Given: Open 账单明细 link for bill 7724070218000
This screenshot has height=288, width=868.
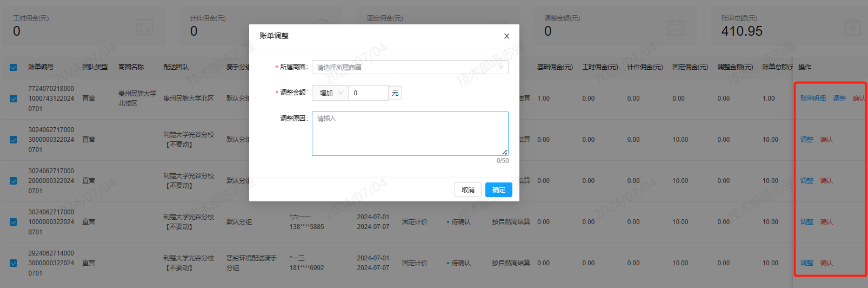Looking at the screenshot, I should [813, 99].
